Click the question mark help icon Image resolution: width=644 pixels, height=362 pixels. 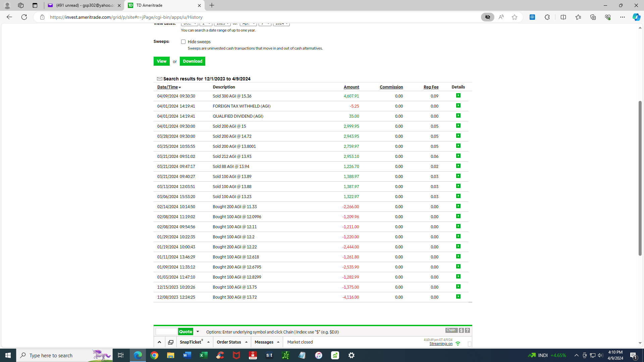[x=468, y=330]
